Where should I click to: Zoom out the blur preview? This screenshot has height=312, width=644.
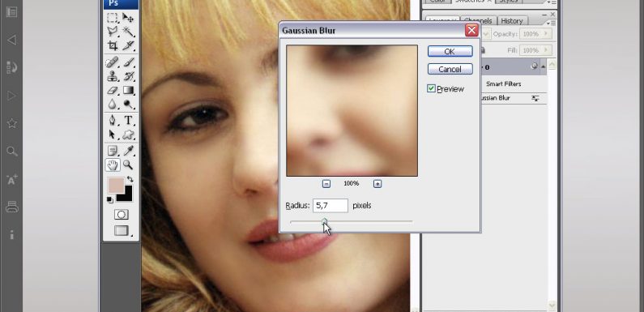click(326, 184)
